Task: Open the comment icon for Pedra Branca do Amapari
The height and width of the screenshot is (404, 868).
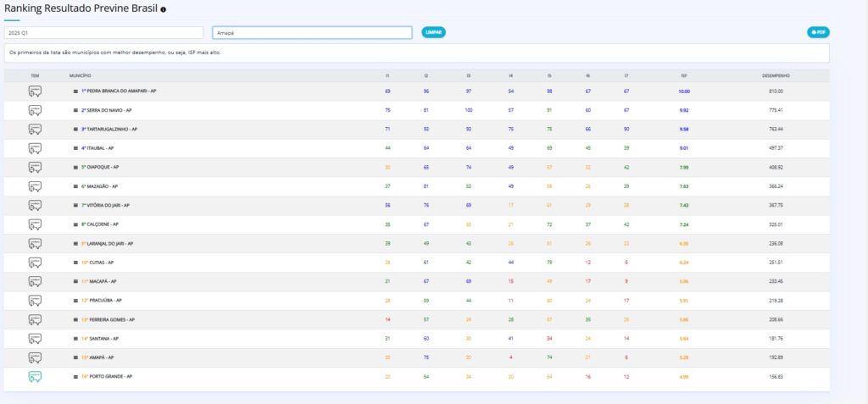Action: [x=35, y=91]
